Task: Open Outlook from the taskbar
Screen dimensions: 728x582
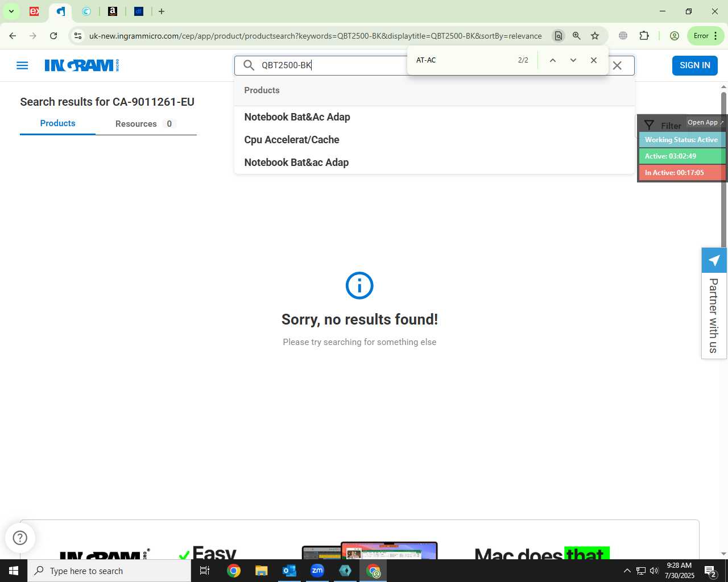Action: [289, 571]
